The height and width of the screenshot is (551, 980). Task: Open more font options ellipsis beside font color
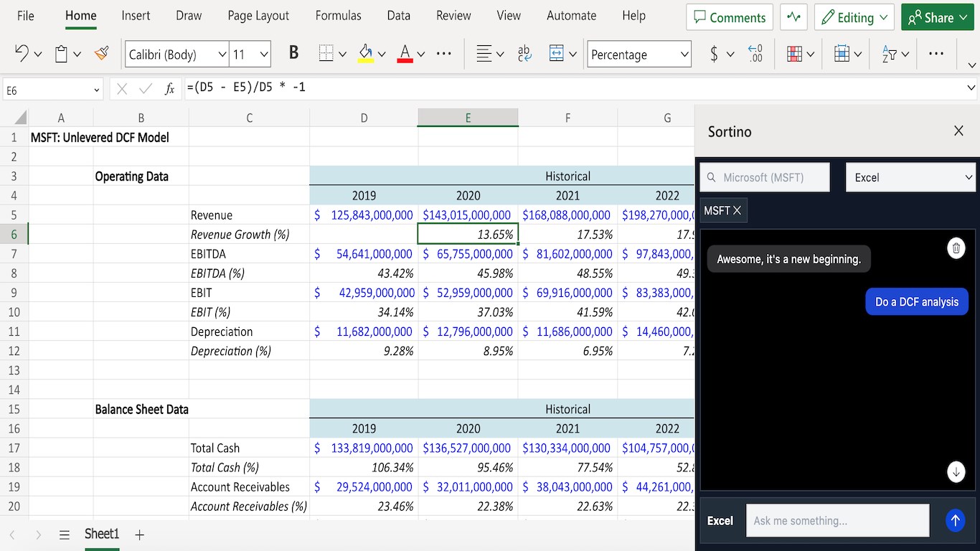coord(444,54)
